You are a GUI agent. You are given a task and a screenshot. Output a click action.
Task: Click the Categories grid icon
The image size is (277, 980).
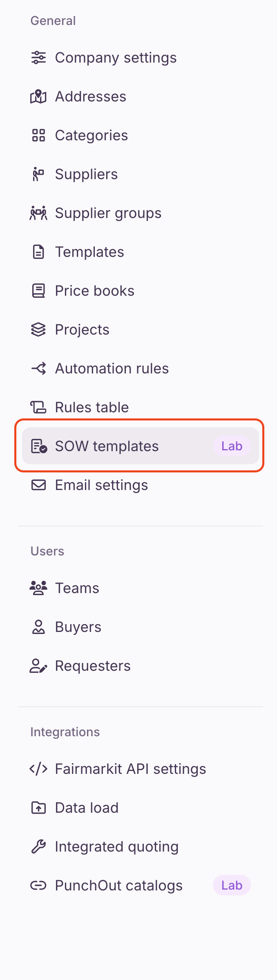tap(38, 135)
